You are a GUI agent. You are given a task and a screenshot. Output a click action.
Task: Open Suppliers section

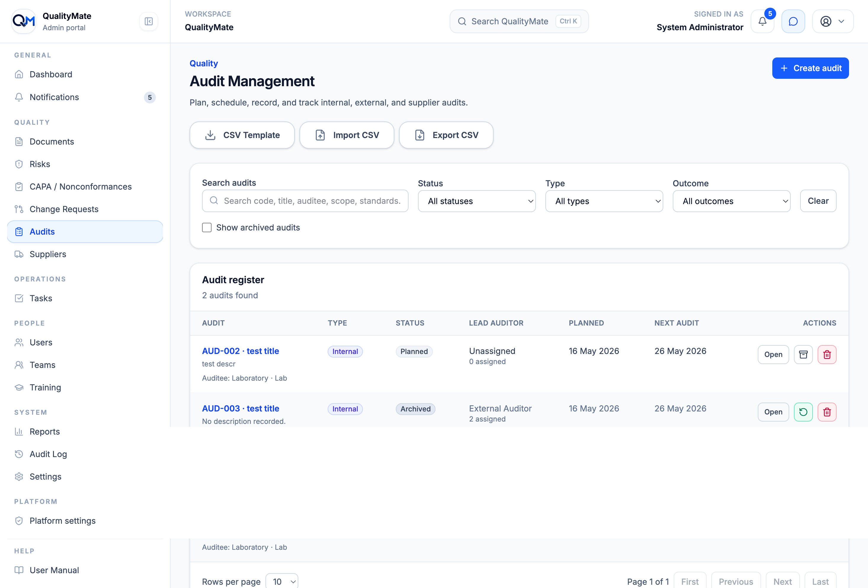pyautogui.click(x=85, y=254)
